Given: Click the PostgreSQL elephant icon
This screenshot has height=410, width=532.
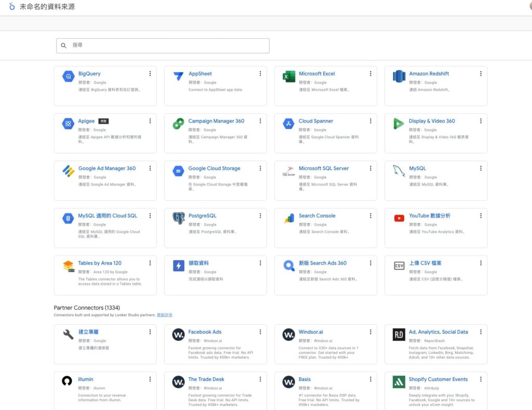Looking at the screenshot, I should [x=179, y=218].
